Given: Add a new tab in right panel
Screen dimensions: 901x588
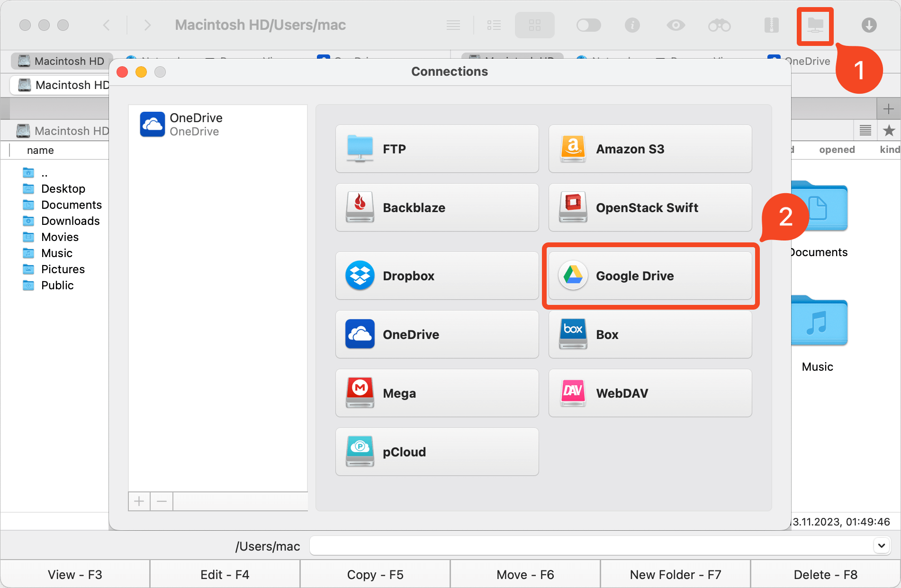Looking at the screenshot, I should (x=889, y=109).
